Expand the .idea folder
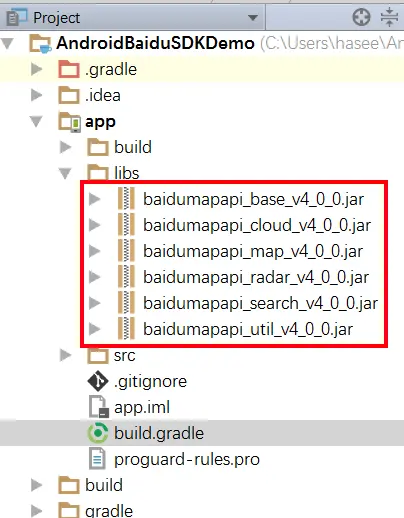 tap(36, 95)
